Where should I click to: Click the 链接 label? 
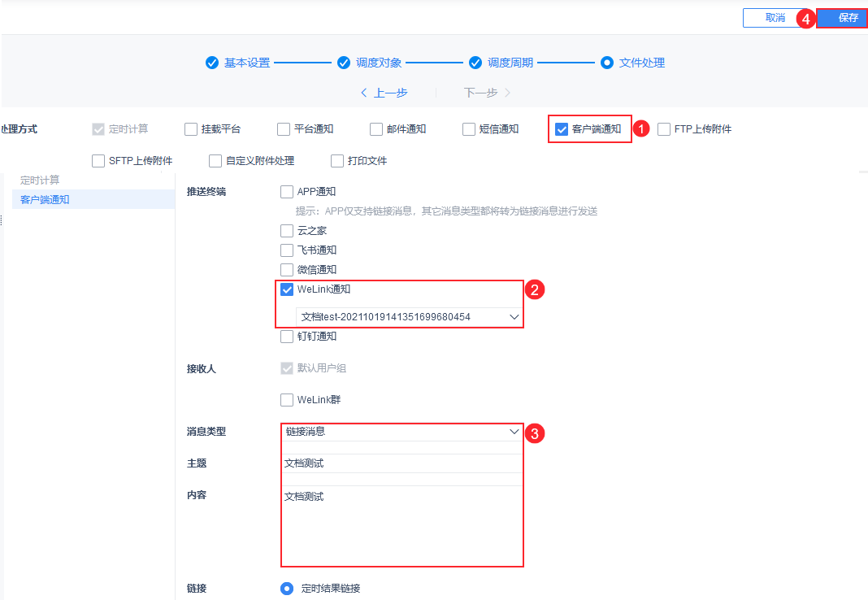(x=197, y=589)
